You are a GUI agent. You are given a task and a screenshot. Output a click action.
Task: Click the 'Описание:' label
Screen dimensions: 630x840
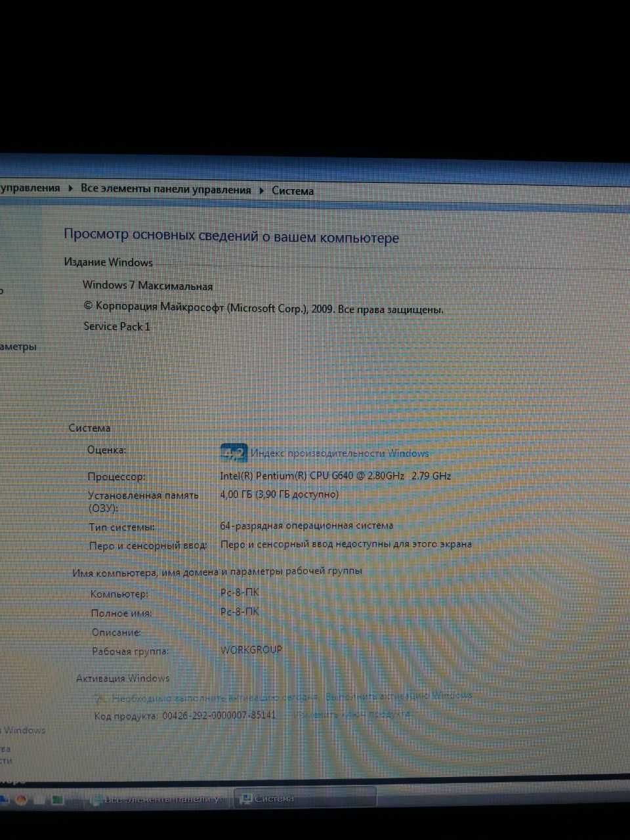click(116, 633)
